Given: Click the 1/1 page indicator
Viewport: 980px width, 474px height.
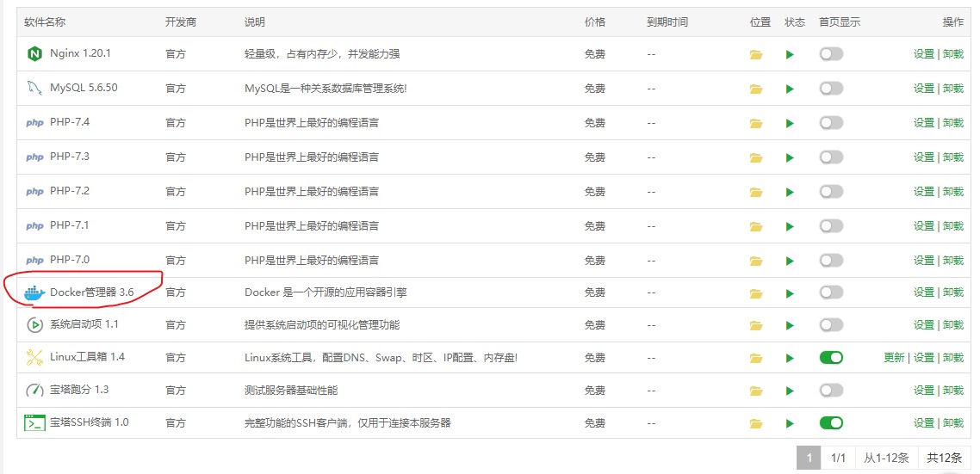Looking at the screenshot, I should [x=838, y=459].
